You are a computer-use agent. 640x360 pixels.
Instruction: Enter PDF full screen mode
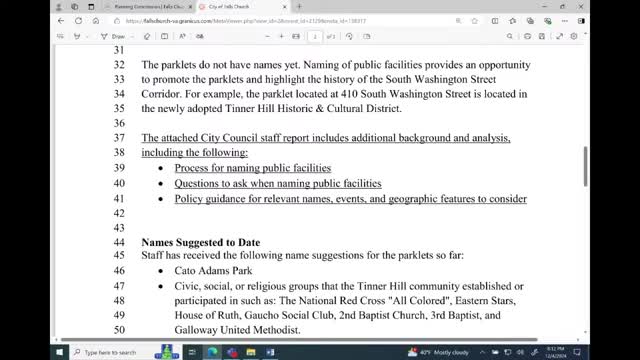click(560, 36)
